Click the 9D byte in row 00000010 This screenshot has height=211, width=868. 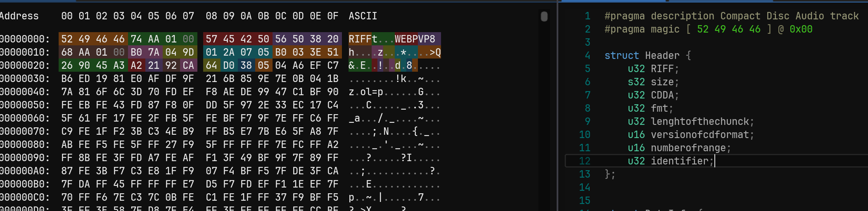coord(188,52)
